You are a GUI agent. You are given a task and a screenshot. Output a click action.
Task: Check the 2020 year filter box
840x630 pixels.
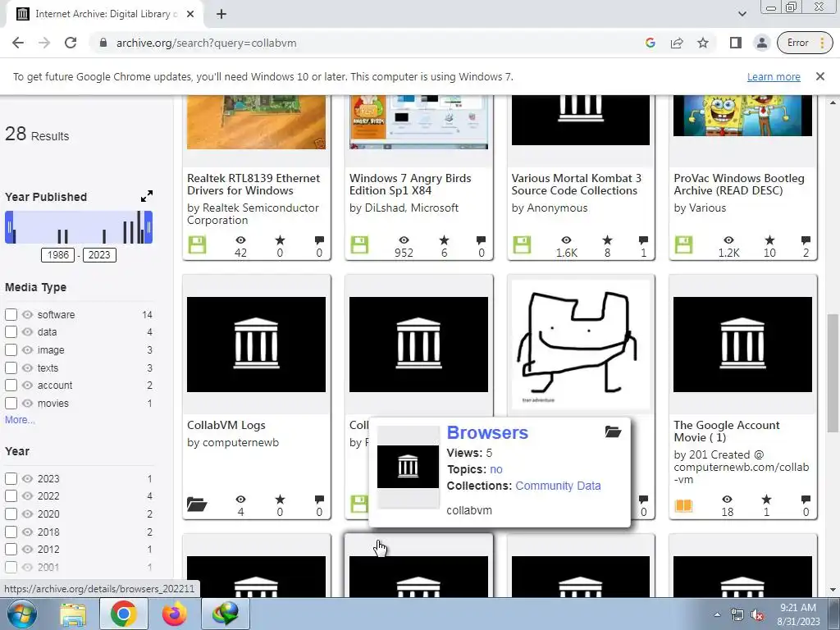(11, 514)
